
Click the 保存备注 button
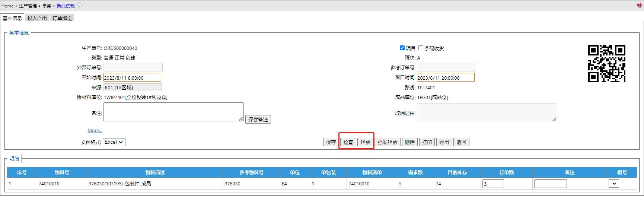258,119
